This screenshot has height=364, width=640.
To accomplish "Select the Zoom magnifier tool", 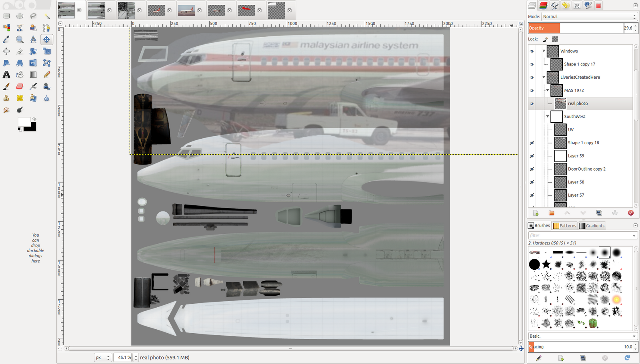I will (20, 39).
